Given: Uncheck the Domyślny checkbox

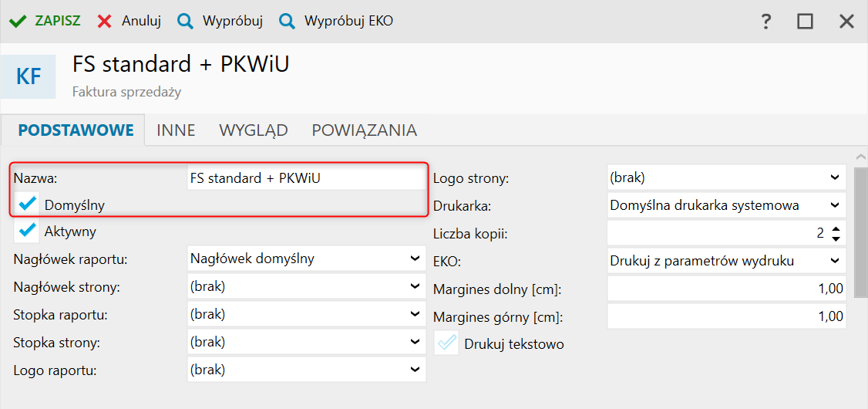Looking at the screenshot, I should click(x=29, y=204).
